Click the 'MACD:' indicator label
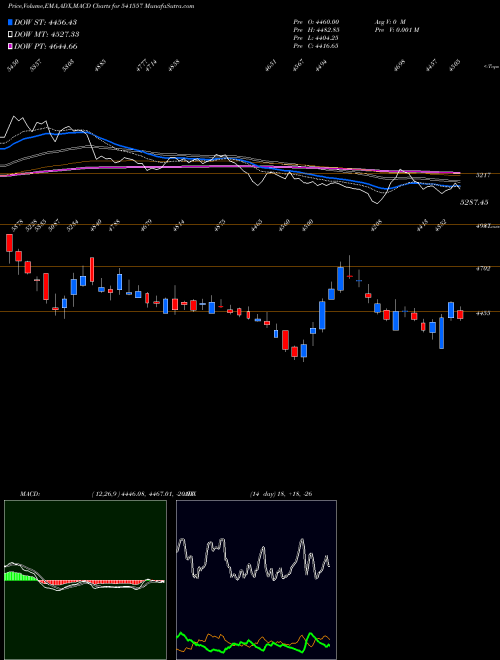The width and height of the screenshot is (500, 660). pyautogui.click(x=30, y=494)
